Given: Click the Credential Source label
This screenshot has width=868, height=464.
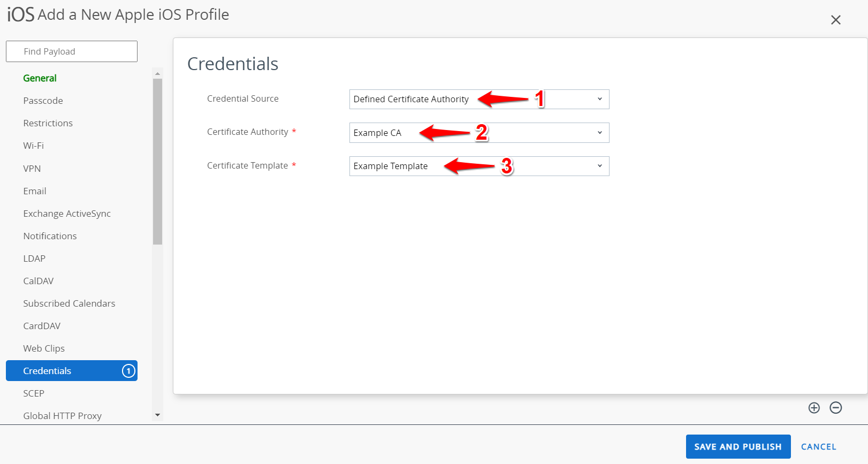Looking at the screenshot, I should pyautogui.click(x=242, y=98).
